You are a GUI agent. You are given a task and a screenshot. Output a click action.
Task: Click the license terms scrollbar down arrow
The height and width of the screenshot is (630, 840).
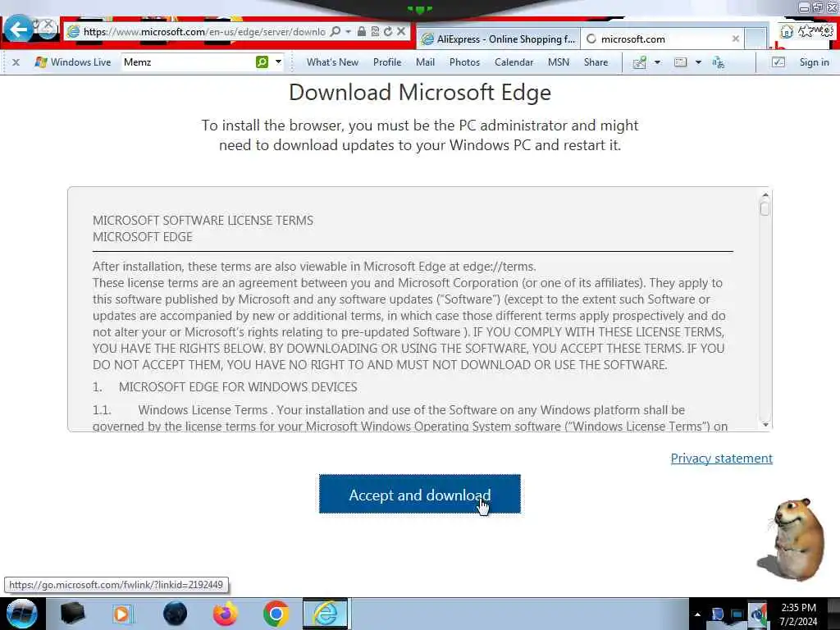(x=765, y=425)
